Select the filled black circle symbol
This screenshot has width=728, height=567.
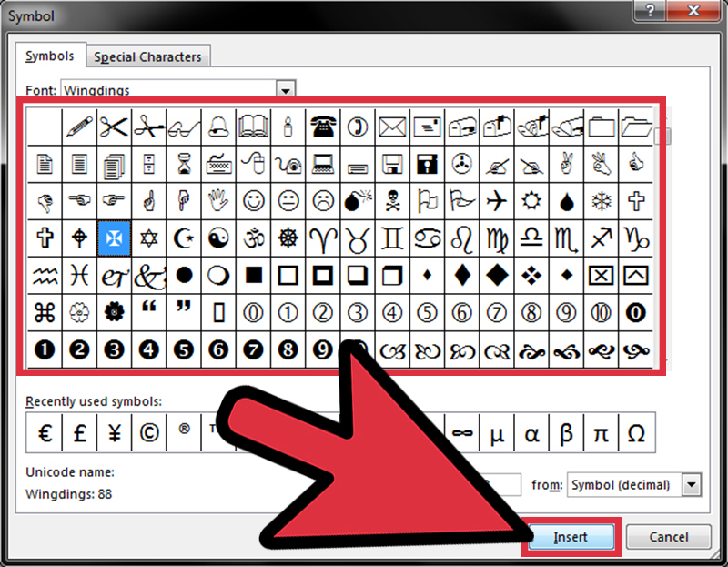[x=184, y=276]
